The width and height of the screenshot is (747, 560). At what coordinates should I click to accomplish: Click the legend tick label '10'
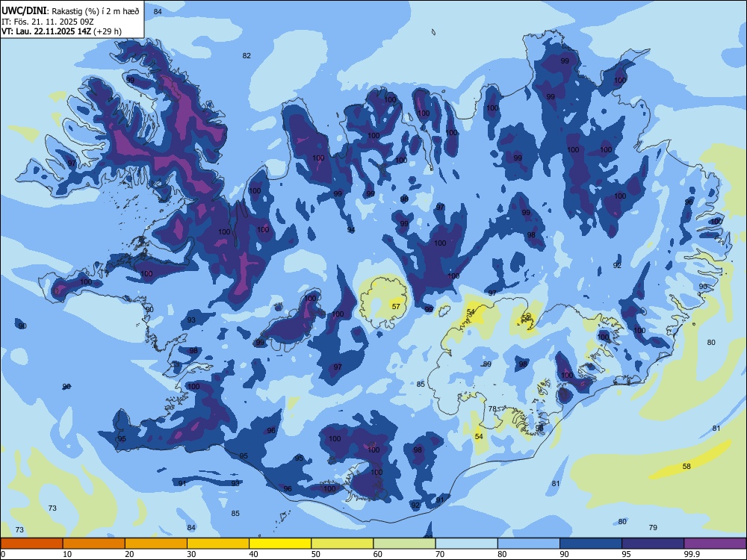[x=67, y=554]
